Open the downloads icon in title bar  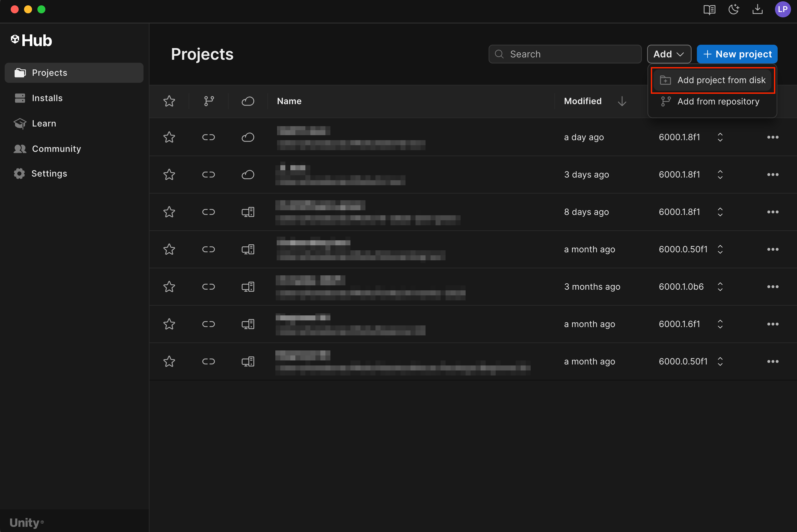757,9
